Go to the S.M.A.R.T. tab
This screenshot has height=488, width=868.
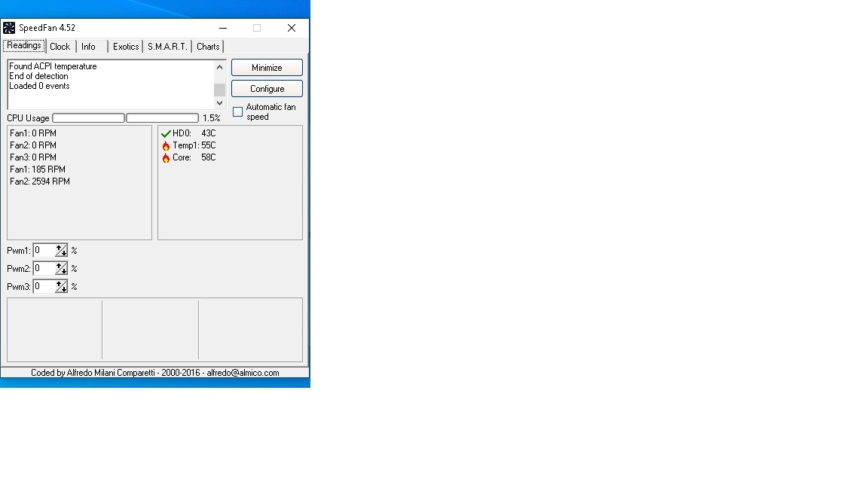click(167, 47)
